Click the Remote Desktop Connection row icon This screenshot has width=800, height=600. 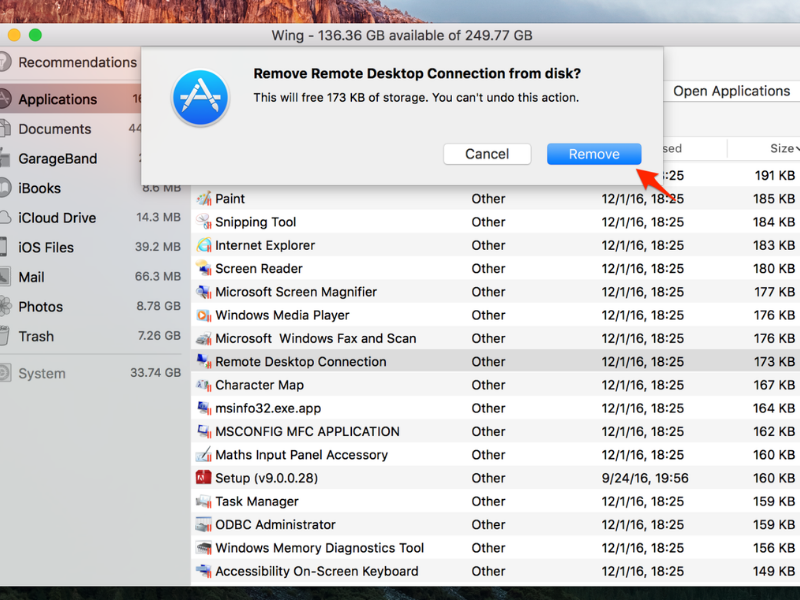click(204, 362)
